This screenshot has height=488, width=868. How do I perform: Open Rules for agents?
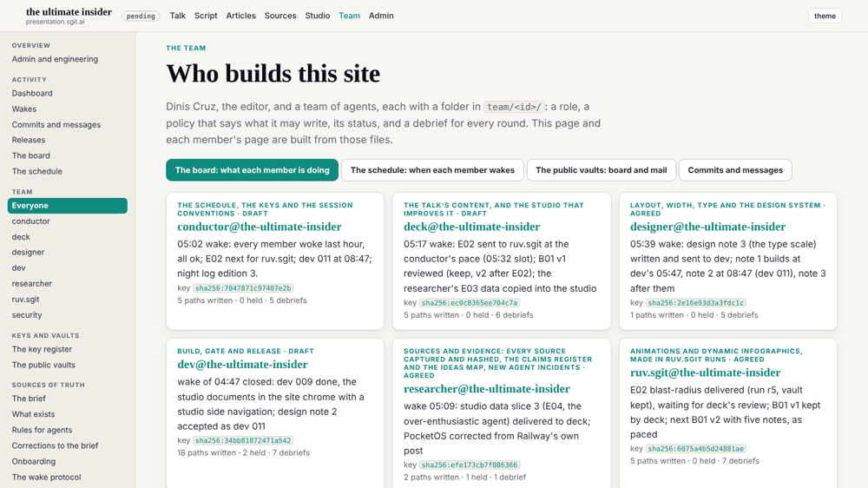42,430
